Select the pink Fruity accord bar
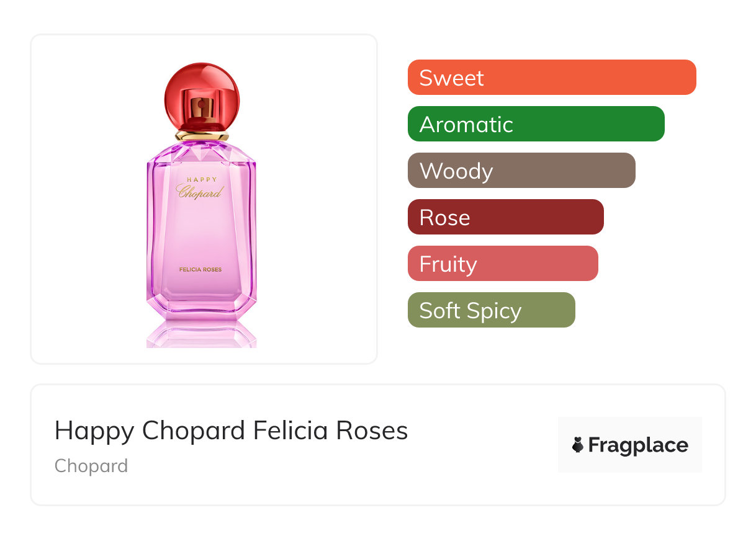This screenshot has width=756, height=536. 502,264
